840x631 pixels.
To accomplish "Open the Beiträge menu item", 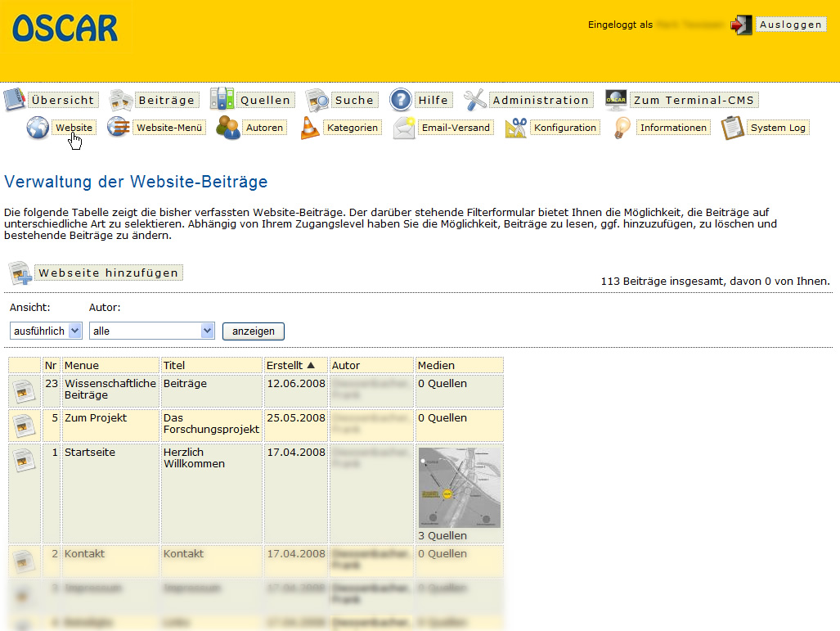I will coord(166,100).
